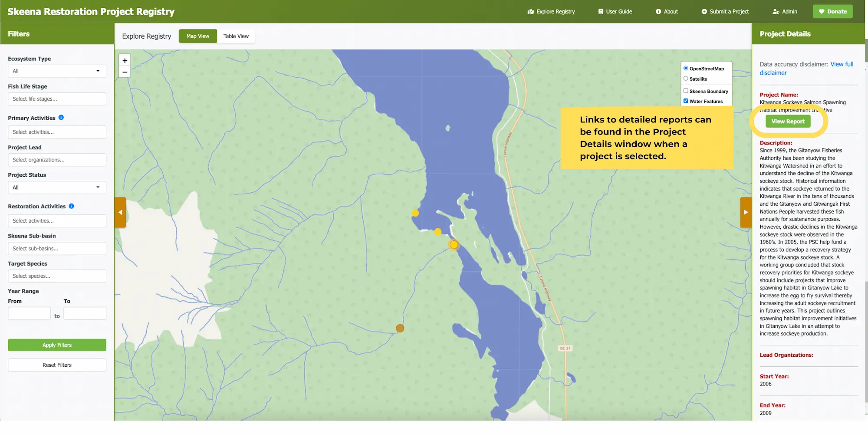Enable the Skeena Boundary layer checkbox

686,91
